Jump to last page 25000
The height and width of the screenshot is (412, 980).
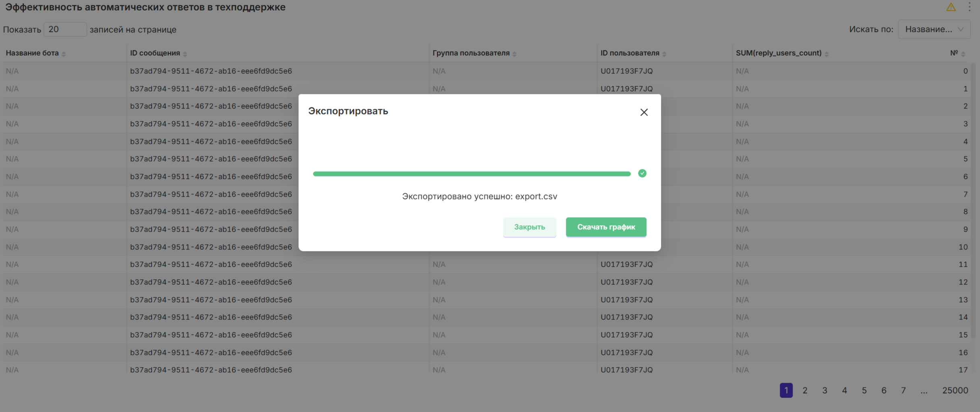point(955,390)
